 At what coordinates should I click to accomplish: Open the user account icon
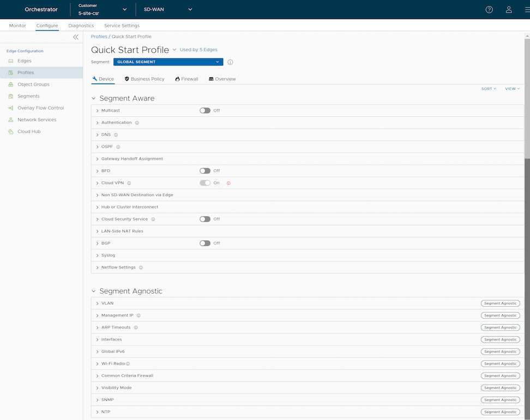coord(509,9)
